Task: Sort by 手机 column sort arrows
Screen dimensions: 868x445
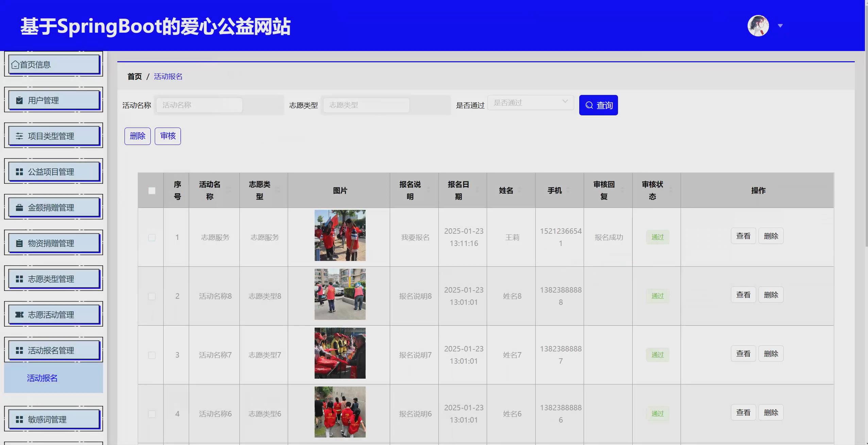Action: (x=568, y=190)
